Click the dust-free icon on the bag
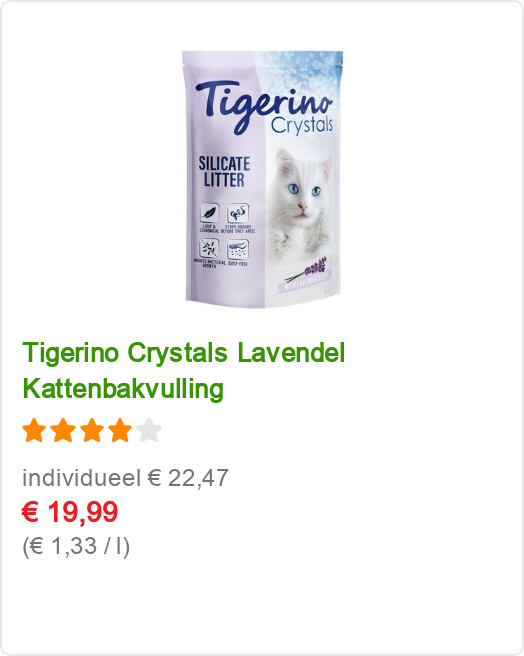Image resolution: width=524 pixels, height=656 pixels. coord(238,249)
